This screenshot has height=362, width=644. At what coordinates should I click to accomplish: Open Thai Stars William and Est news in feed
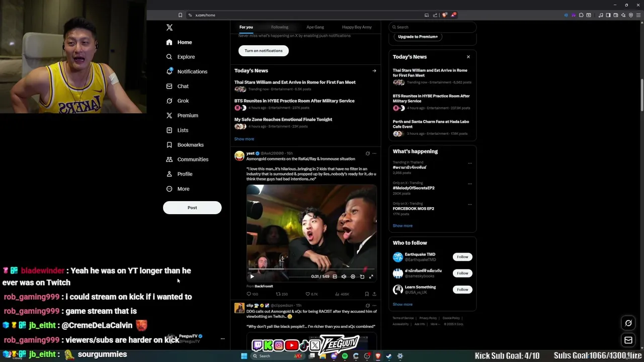click(x=295, y=82)
